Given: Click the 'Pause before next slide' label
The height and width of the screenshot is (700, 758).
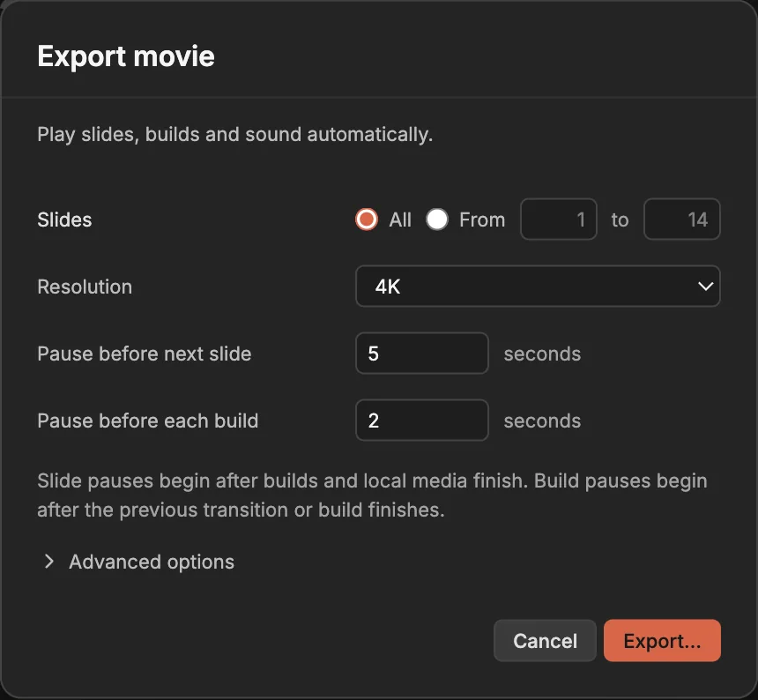Looking at the screenshot, I should (144, 354).
